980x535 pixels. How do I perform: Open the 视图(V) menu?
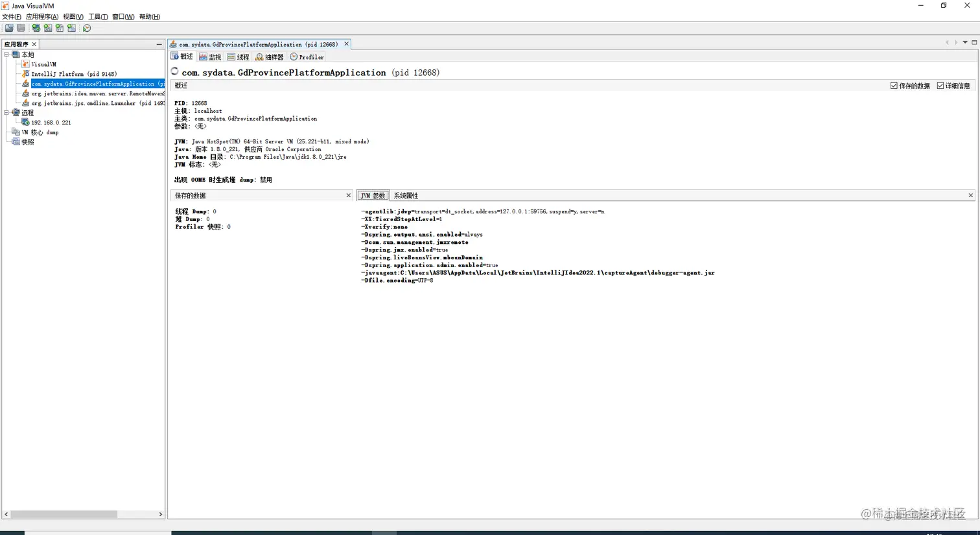[x=73, y=17]
